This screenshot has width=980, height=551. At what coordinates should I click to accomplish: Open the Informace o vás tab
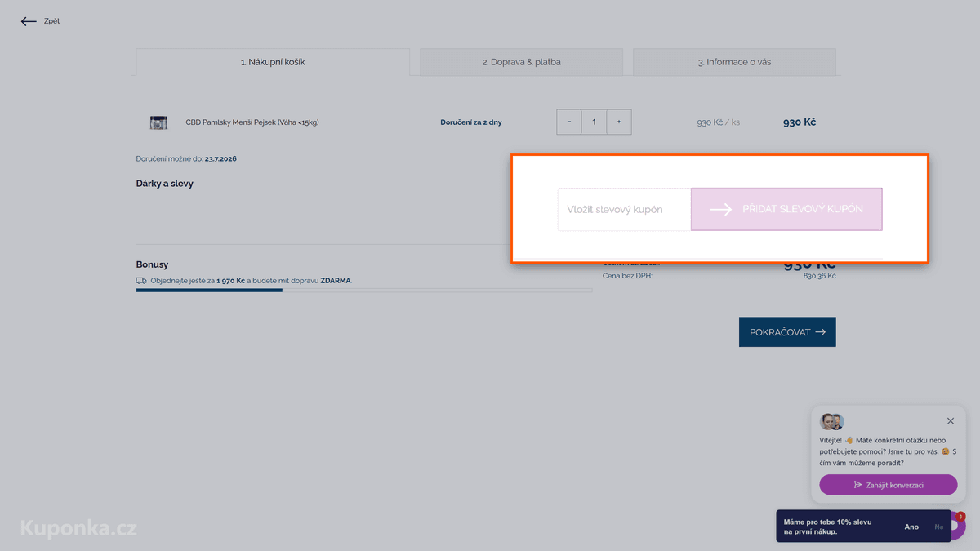[x=734, y=62]
